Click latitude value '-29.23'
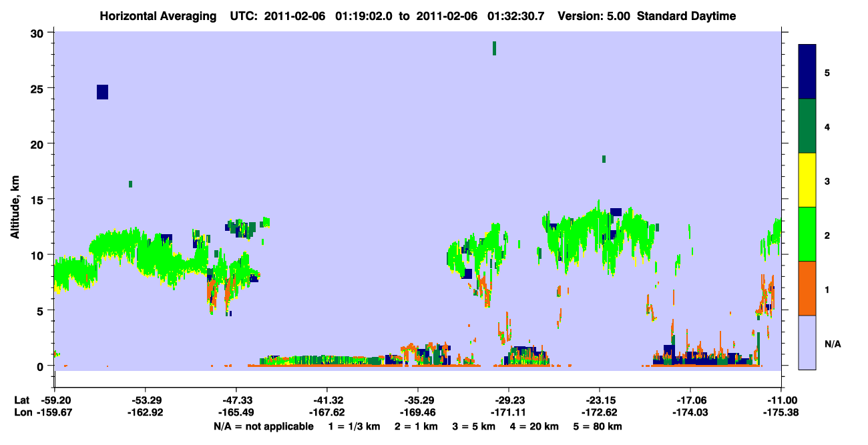 point(508,400)
